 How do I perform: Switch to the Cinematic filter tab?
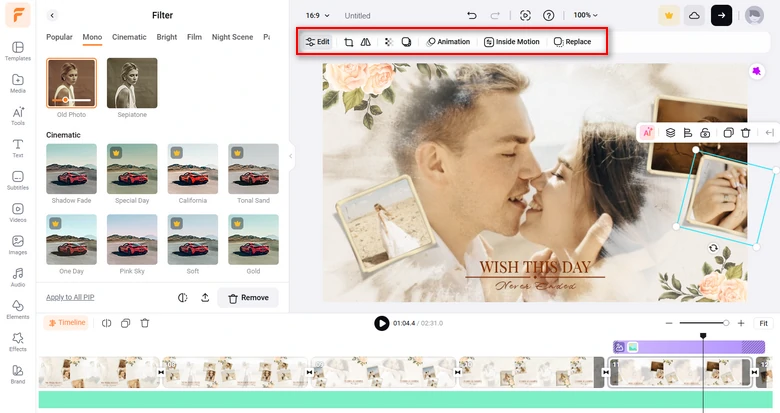click(129, 37)
